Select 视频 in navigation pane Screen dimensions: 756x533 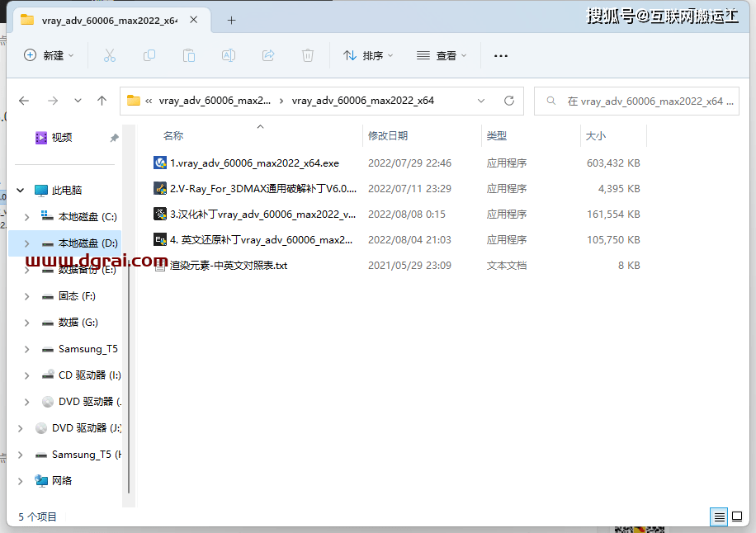point(62,138)
